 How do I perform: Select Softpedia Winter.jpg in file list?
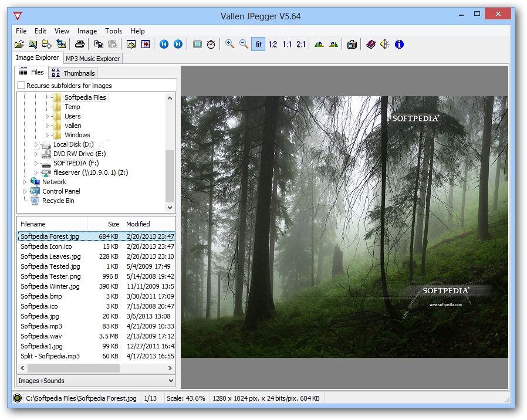(96, 286)
